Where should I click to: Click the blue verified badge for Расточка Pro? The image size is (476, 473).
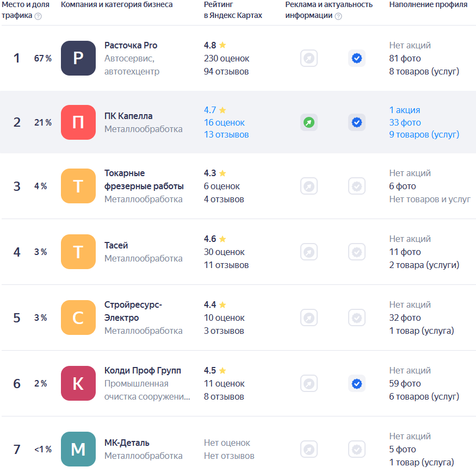pos(357,58)
